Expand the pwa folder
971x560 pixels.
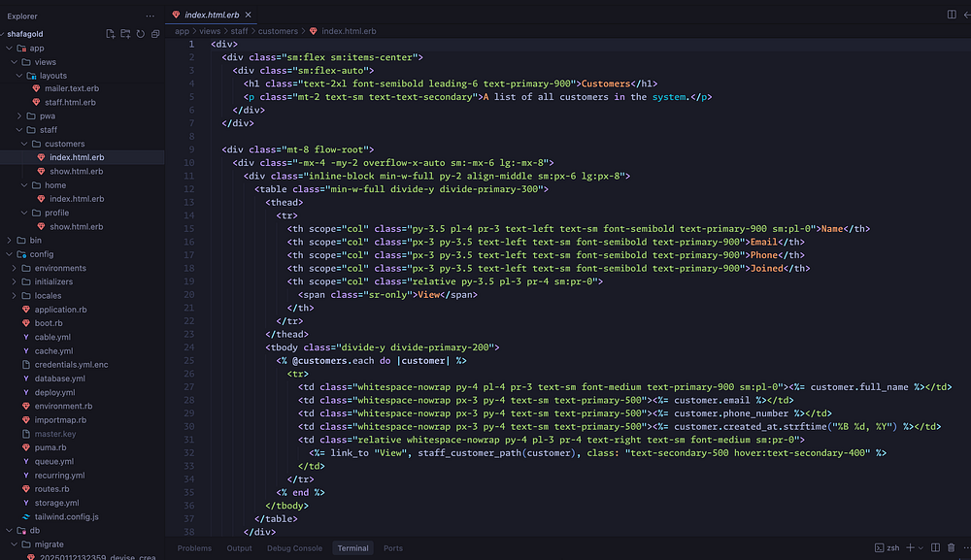[x=48, y=116]
